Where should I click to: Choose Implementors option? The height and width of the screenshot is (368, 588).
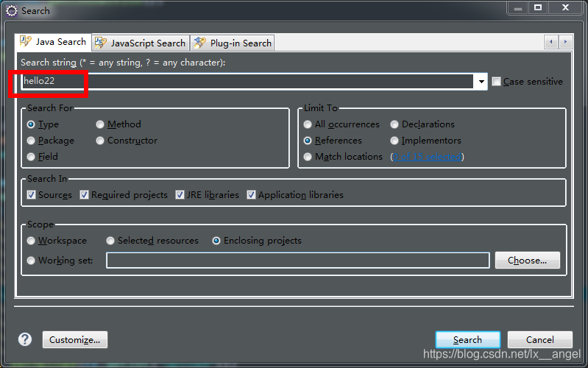[x=394, y=141]
